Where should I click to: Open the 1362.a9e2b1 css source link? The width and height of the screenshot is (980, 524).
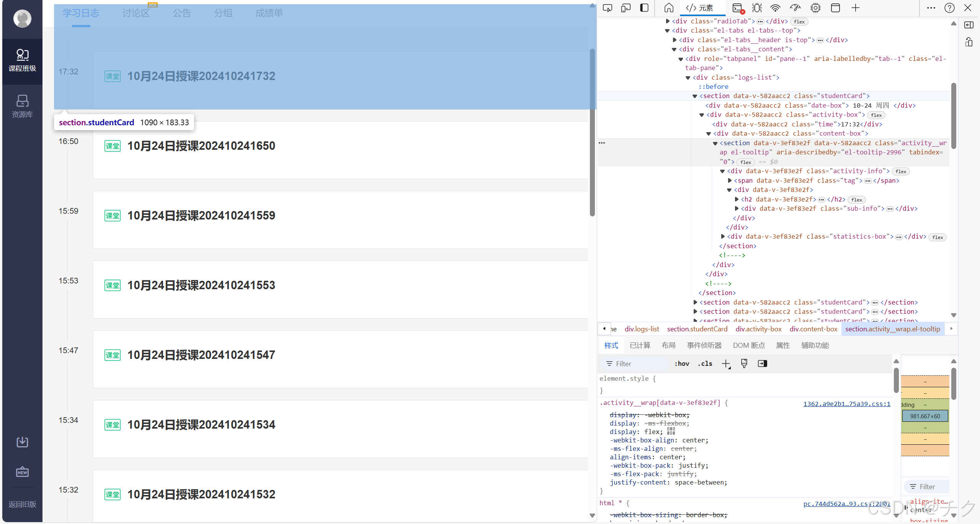point(846,404)
